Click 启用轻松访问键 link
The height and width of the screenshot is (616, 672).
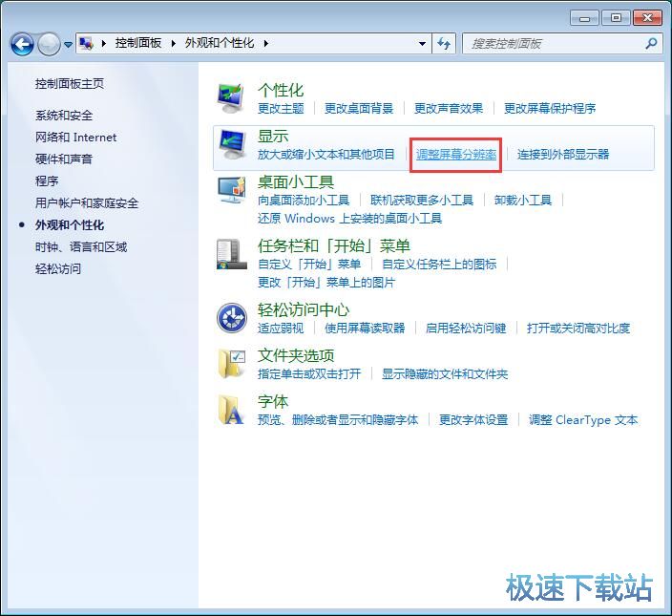coord(466,329)
